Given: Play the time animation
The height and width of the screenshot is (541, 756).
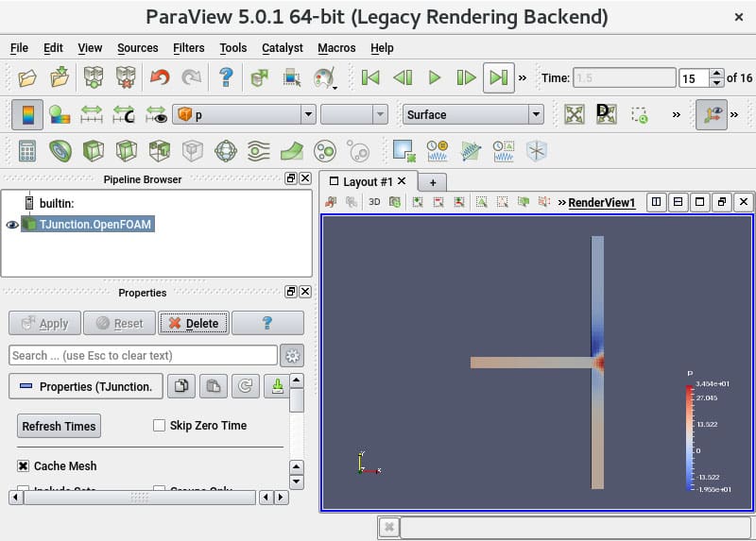Looking at the screenshot, I should (x=435, y=77).
